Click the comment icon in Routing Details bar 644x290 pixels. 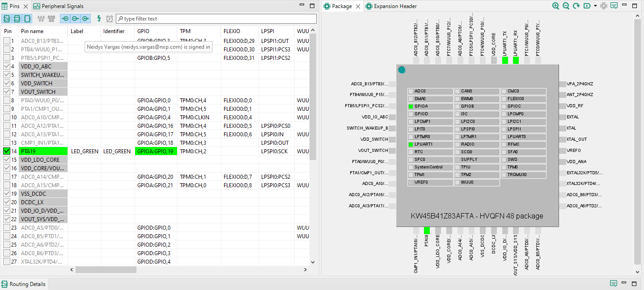(x=614, y=284)
